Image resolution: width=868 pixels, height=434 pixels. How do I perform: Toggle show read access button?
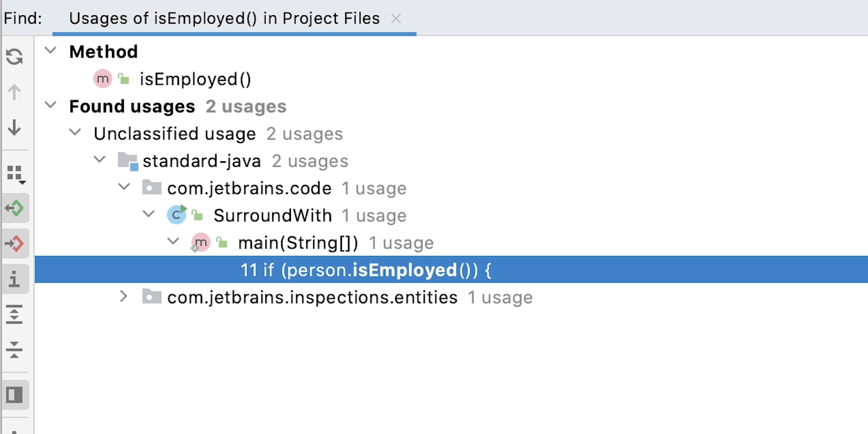coord(15,208)
